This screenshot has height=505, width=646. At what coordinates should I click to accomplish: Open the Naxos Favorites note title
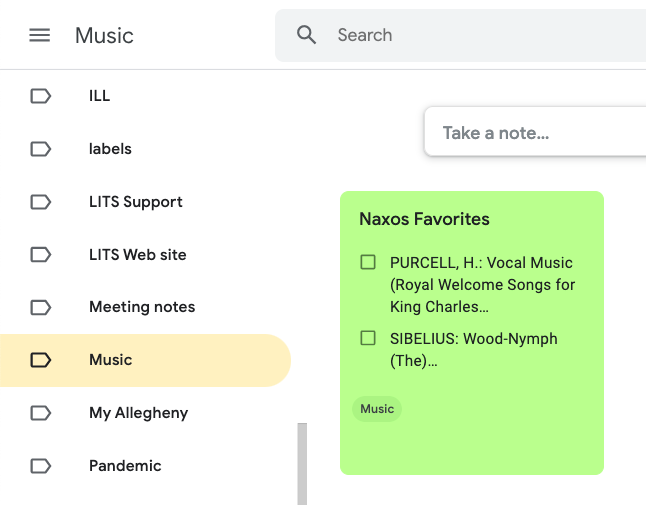pos(424,219)
